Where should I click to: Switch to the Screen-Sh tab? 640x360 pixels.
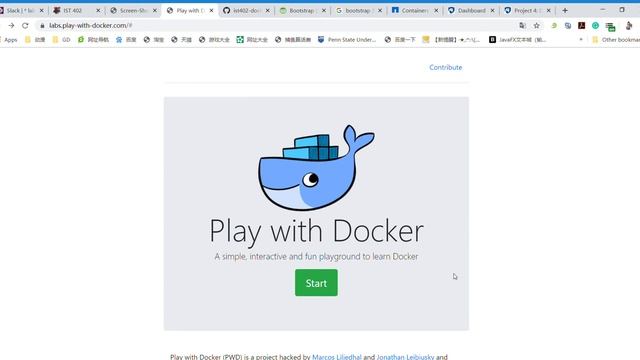133,11
